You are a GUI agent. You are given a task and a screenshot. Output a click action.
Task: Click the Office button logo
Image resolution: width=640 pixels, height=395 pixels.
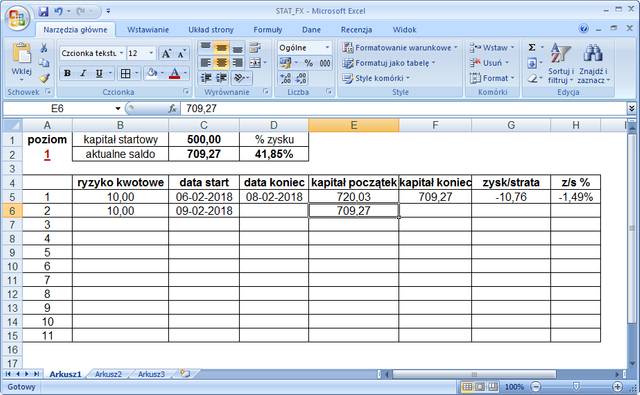coord(17,18)
